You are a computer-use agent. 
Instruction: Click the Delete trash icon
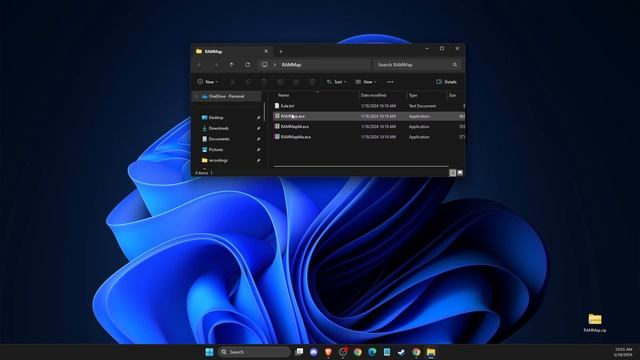click(312, 82)
